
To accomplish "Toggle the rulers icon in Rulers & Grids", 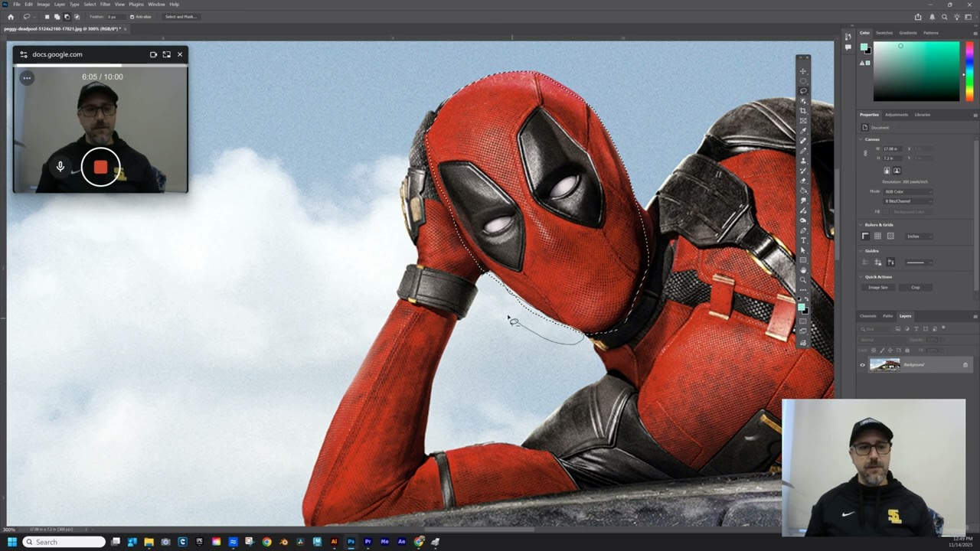I will [866, 236].
